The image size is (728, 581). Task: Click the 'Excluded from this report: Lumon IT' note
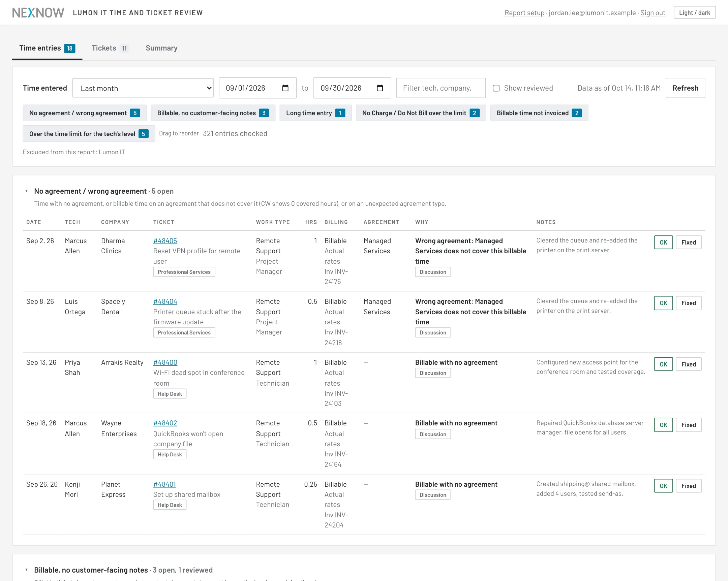[74, 152]
